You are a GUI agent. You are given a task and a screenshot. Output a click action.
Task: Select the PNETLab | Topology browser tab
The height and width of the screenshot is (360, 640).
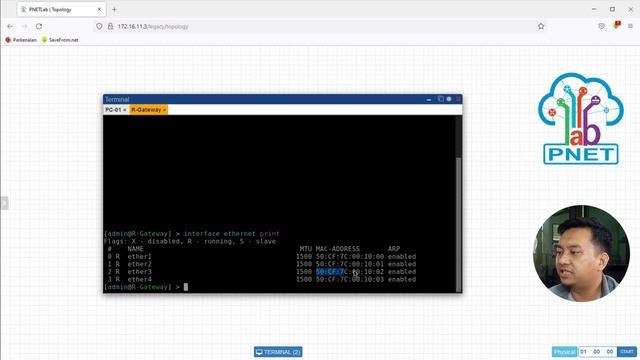[x=61, y=9]
